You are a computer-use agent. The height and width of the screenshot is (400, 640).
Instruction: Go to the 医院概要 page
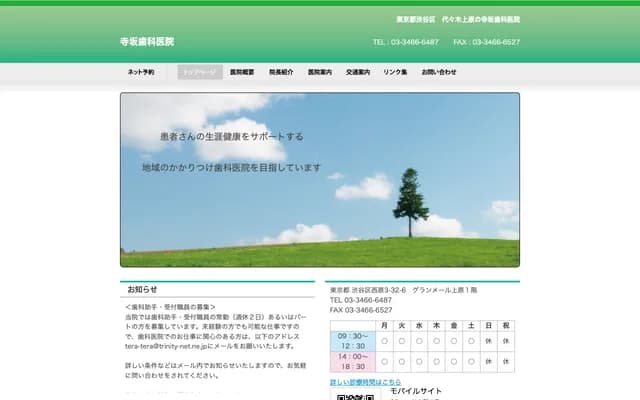(242, 72)
